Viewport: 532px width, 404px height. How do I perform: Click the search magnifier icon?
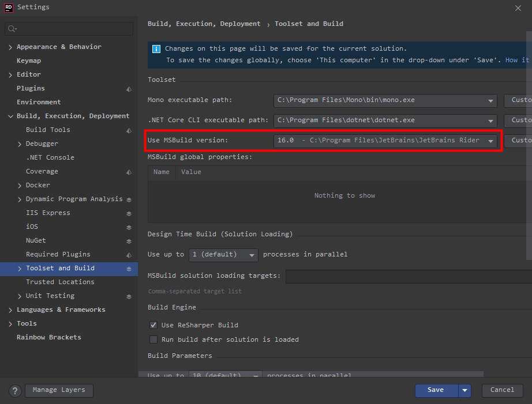[12, 29]
